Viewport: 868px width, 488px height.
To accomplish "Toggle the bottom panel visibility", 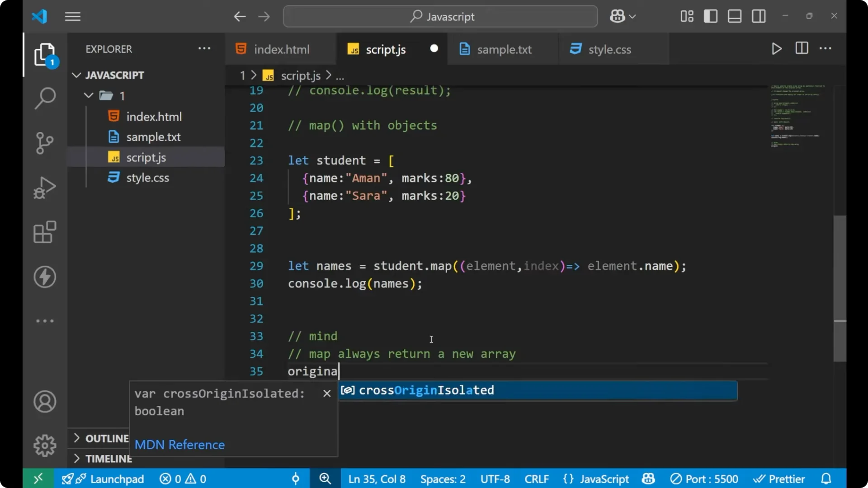I will (x=734, y=16).
